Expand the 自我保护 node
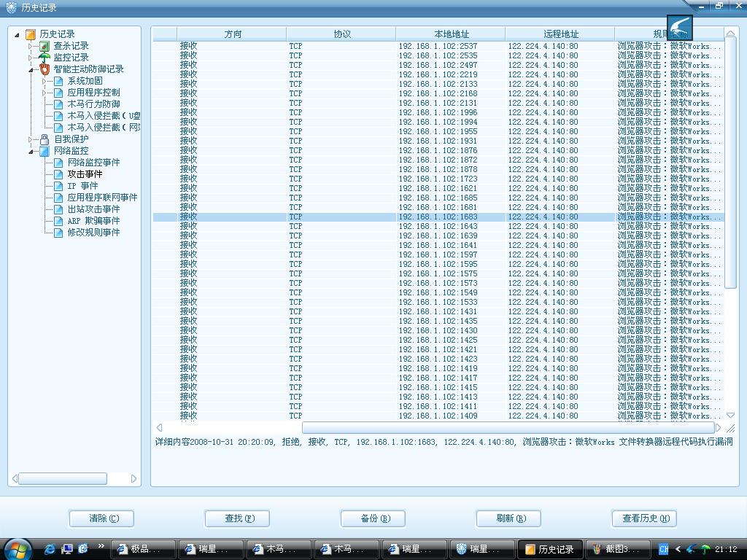The height and width of the screenshot is (560, 747). tap(31, 139)
